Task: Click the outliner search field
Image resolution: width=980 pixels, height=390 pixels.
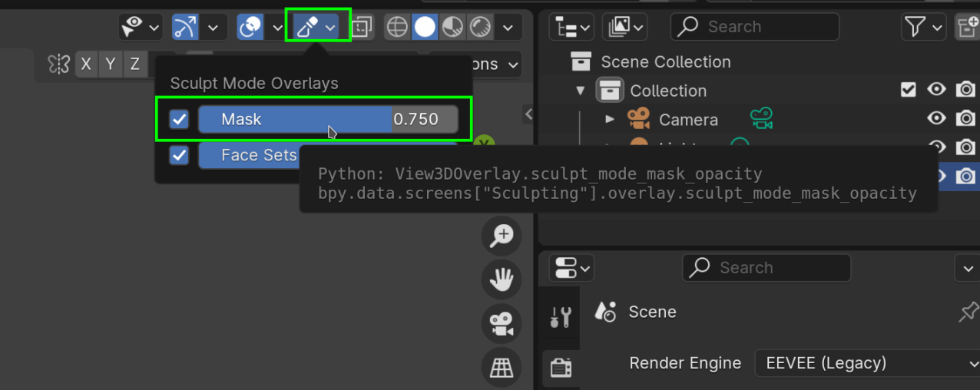Action: 755,27
